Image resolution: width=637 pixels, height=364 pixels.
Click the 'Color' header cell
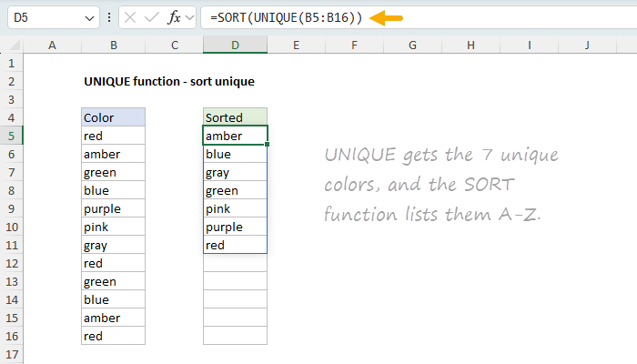pyautogui.click(x=114, y=117)
